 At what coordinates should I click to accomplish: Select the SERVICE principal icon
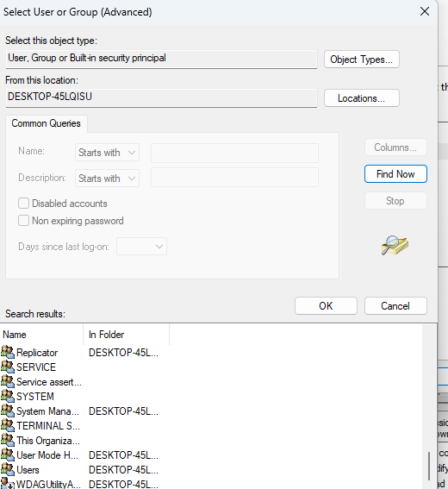(x=8, y=367)
